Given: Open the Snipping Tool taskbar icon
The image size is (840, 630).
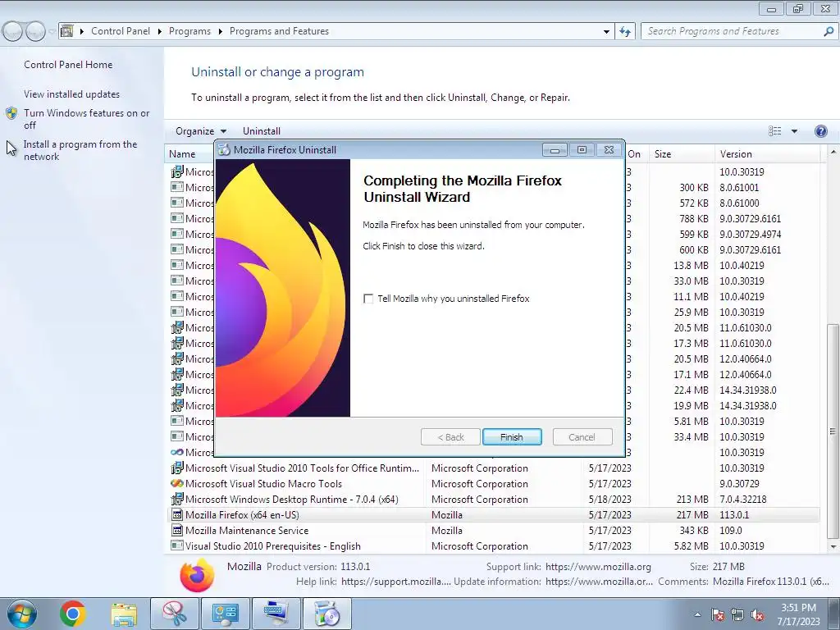Looking at the screenshot, I should point(175,614).
